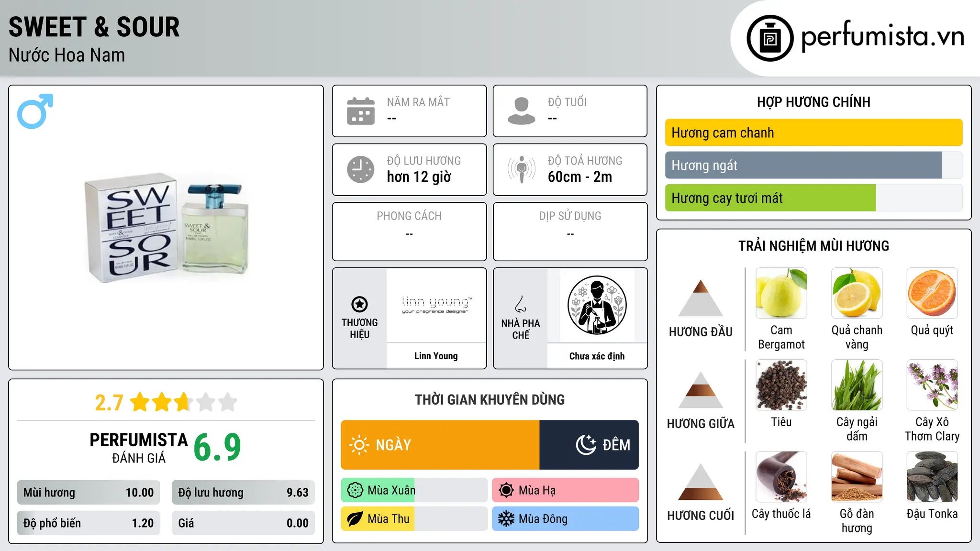Screen dimensions: 980x551
Task: Click the sun icon for Mùa Hạ
Action: pos(506,490)
